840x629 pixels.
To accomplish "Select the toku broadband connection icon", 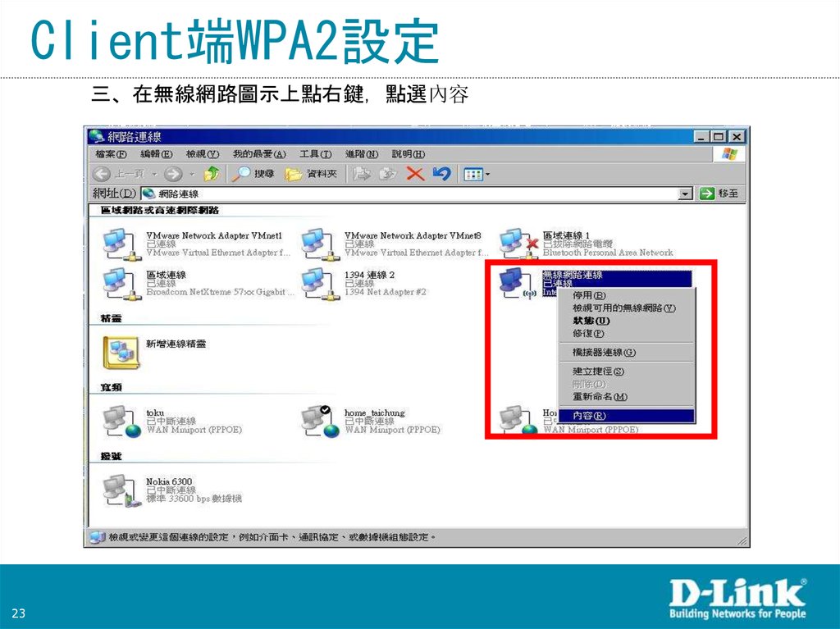I will 121,422.
